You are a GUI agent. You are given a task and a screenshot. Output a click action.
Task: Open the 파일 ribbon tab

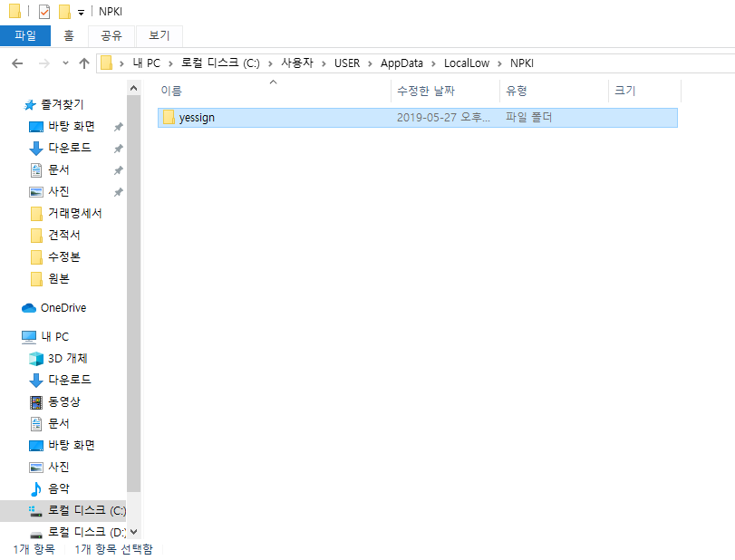(25, 35)
